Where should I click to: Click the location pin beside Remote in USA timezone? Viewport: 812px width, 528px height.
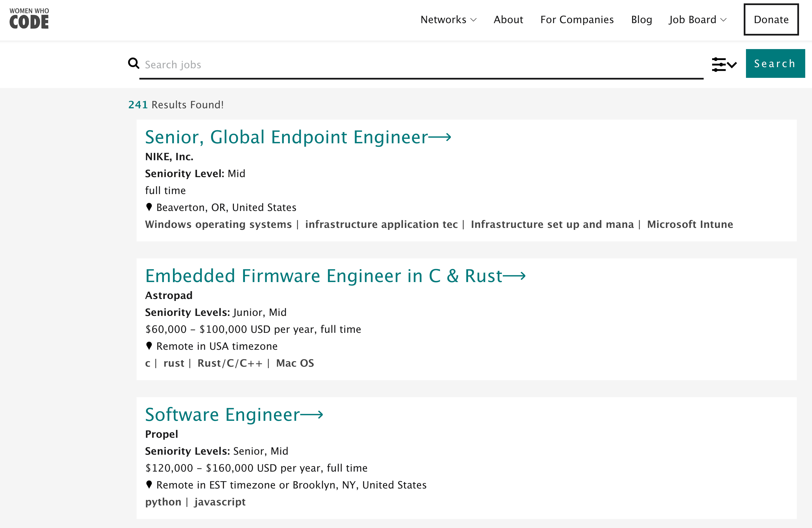pyautogui.click(x=149, y=346)
